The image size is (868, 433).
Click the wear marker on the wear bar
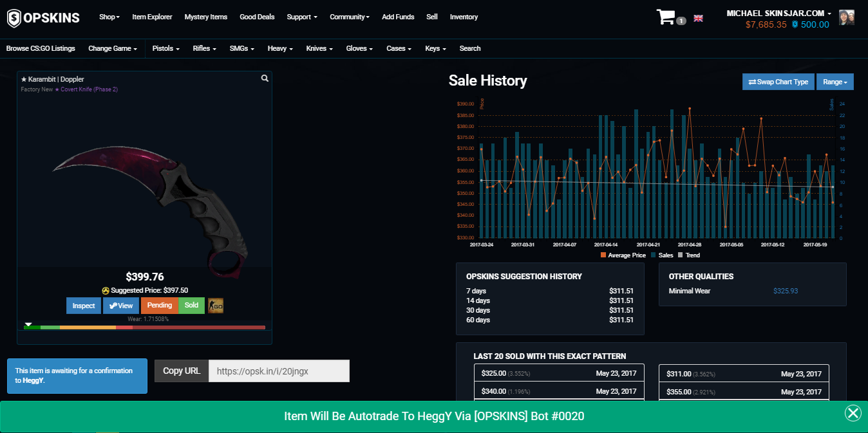(x=28, y=324)
